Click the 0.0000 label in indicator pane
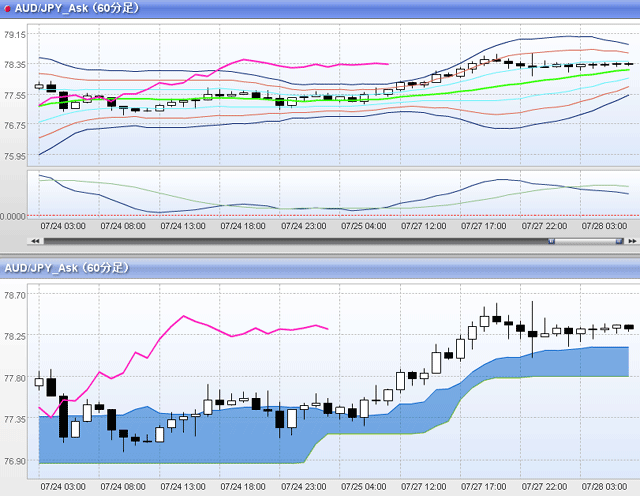The image size is (640, 496). coord(13,216)
